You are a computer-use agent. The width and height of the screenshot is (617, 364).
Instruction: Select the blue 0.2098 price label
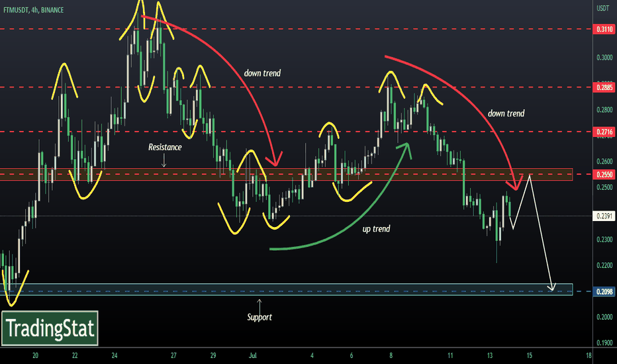coord(604,292)
